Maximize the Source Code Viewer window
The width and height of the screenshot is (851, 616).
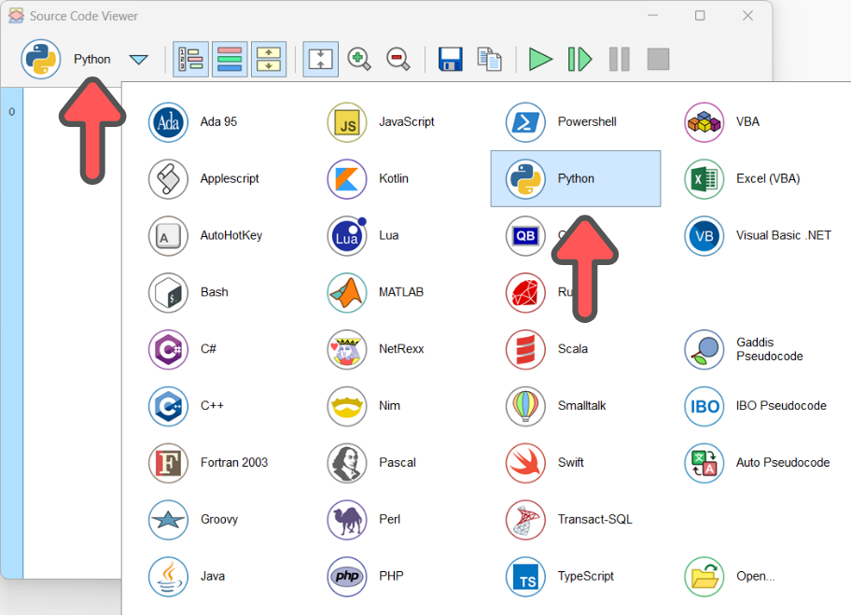point(700,16)
